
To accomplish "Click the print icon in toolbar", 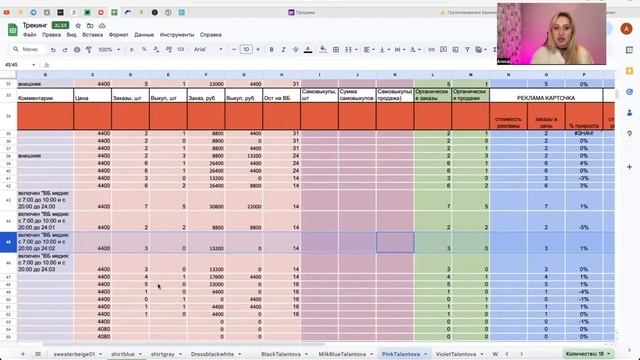I will [77, 49].
